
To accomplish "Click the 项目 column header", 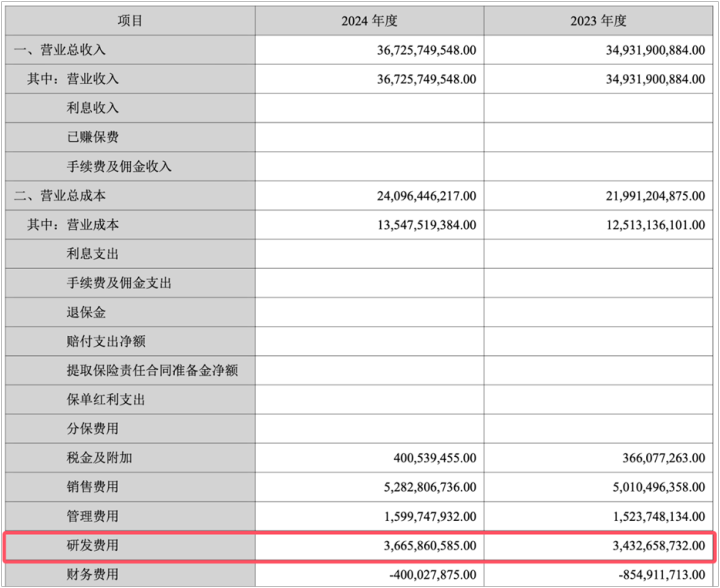I will [130, 21].
